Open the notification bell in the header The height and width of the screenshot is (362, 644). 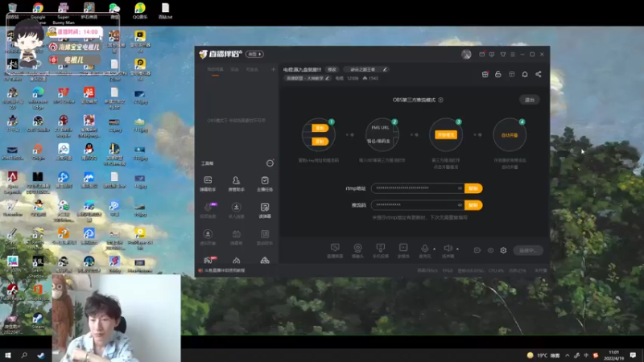tap(525, 74)
